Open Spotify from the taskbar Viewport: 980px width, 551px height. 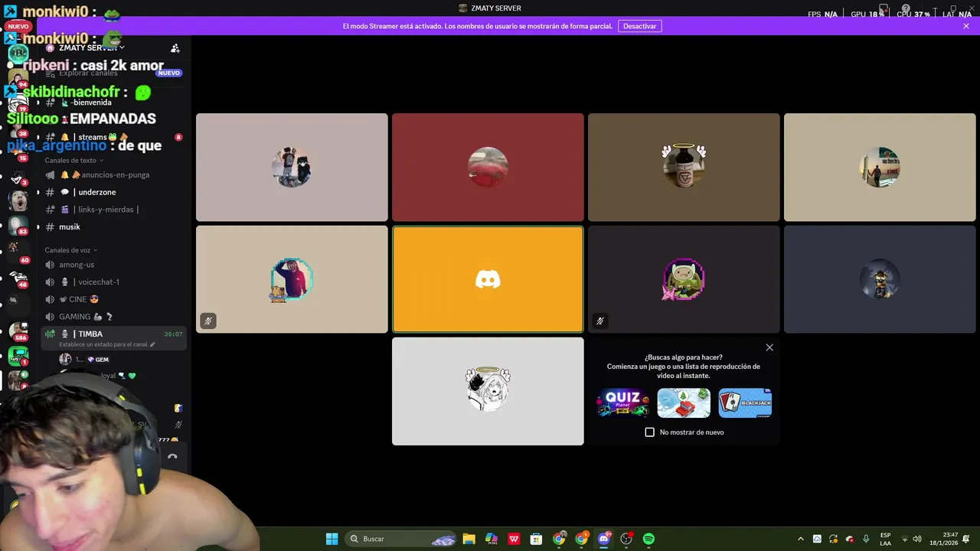tap(648, 539)
